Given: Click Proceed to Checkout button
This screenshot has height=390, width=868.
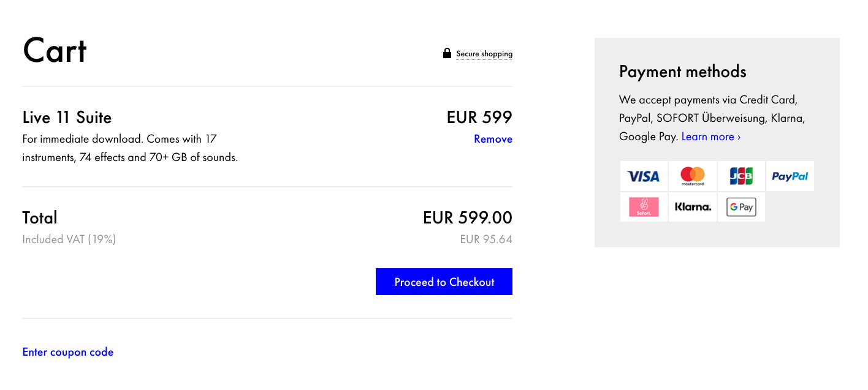Looking at the screenshot, I should (444, 282).
